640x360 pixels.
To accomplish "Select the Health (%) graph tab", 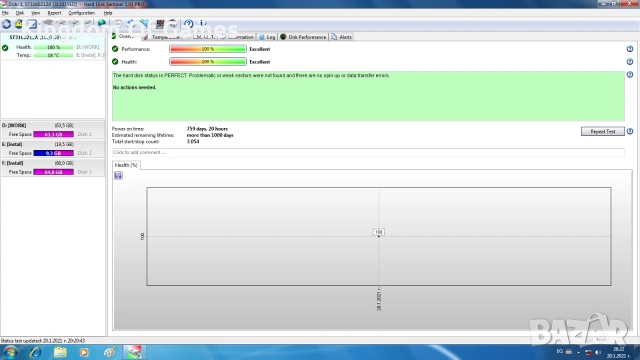I will click(x=126, y=165).
